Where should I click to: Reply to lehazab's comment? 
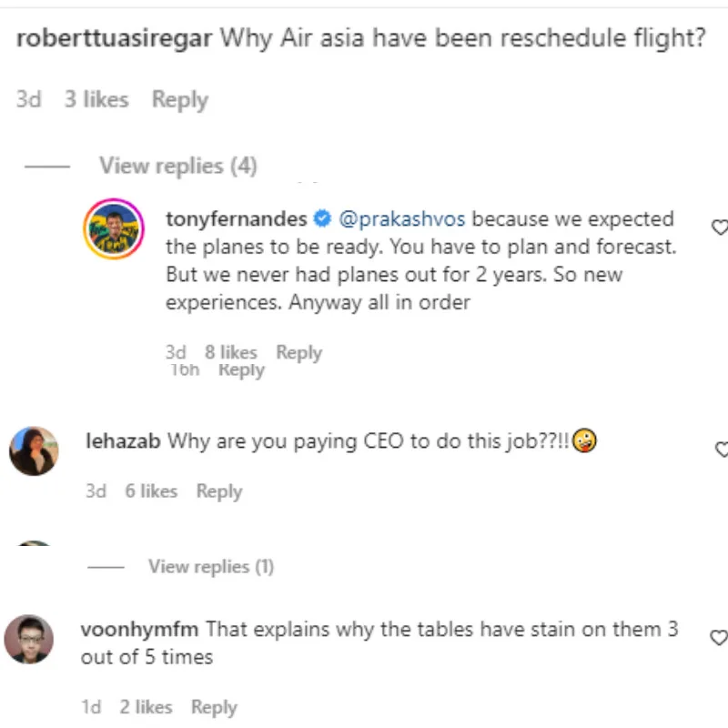tap(218, 491)
